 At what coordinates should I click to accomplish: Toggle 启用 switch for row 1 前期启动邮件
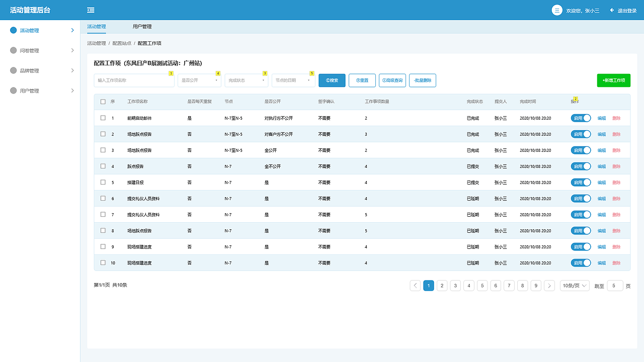(x=581, y=118)
